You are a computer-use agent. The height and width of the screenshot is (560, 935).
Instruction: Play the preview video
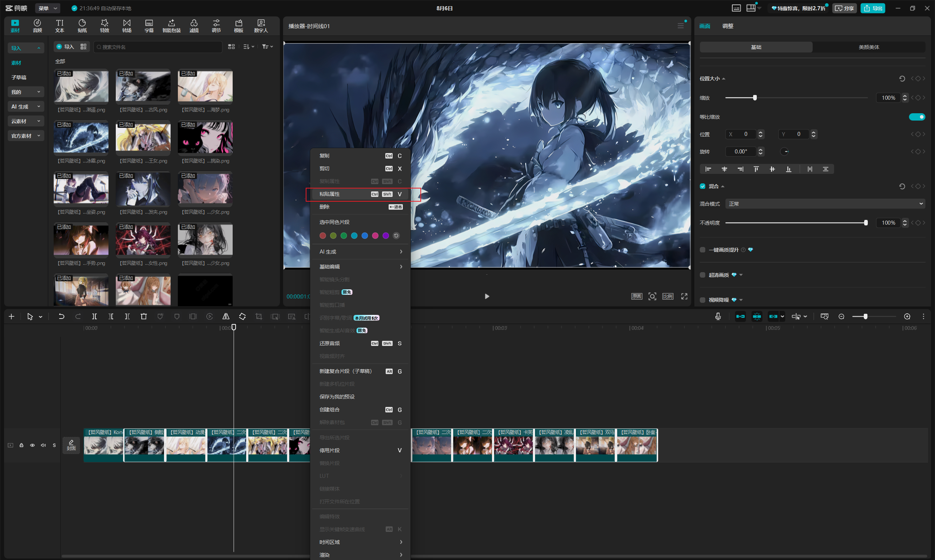pyautogui.click(x=487, y=296)
